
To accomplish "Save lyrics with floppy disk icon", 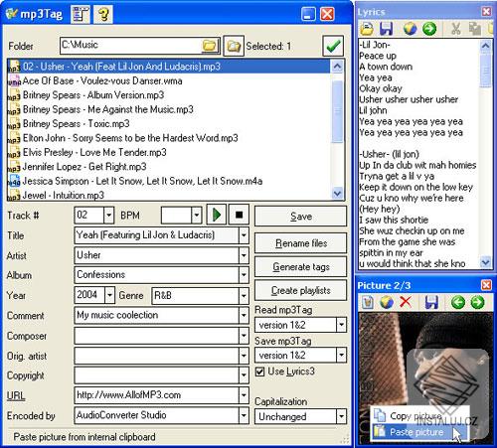I will 386,29.
